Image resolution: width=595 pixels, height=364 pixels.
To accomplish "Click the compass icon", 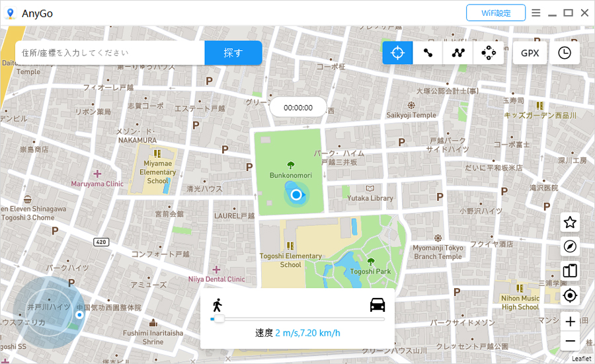I will click(x=570, y=246).
